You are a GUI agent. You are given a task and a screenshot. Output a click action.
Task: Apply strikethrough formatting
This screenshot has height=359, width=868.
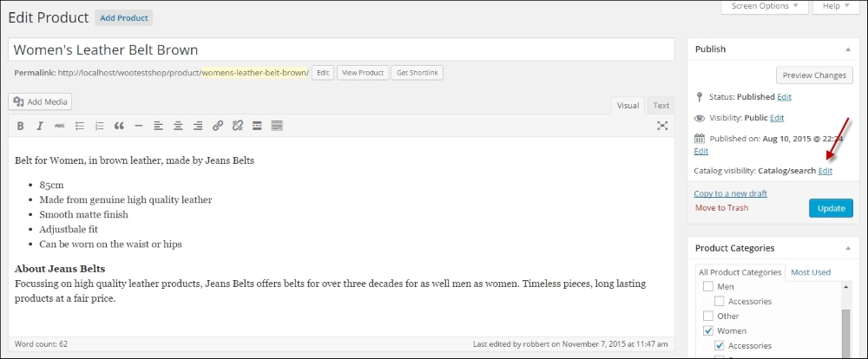click(59, 126)
